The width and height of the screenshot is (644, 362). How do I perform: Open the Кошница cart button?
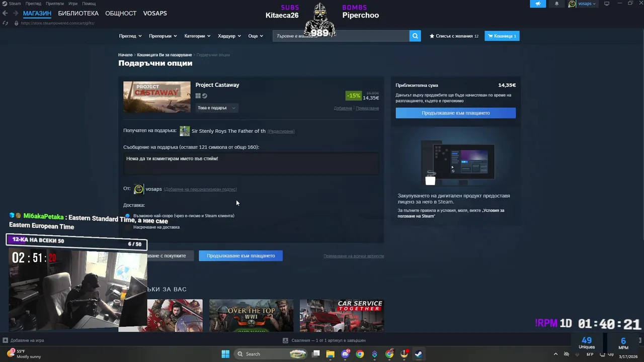(502, 36)
